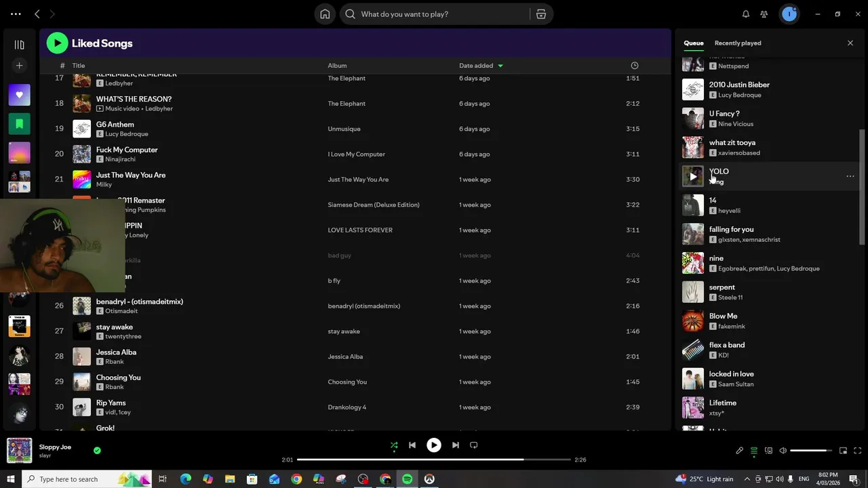This screenshot has height=488, width=868.
Task: Go to Spotify Home
Action: [325, 14]
